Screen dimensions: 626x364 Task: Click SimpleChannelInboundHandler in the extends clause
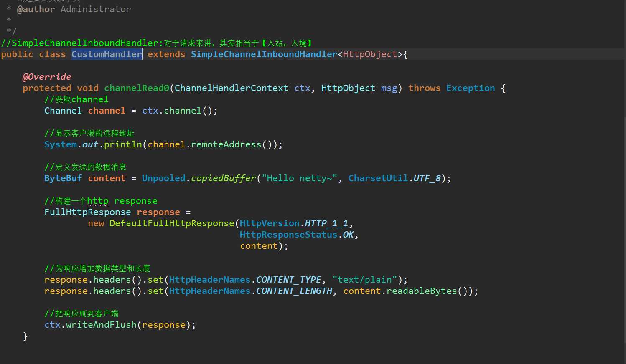pos(264,54)
